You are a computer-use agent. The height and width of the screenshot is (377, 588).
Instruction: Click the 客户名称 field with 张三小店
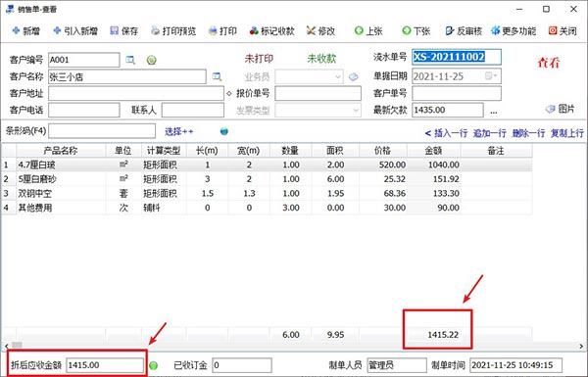click(127, 76)
